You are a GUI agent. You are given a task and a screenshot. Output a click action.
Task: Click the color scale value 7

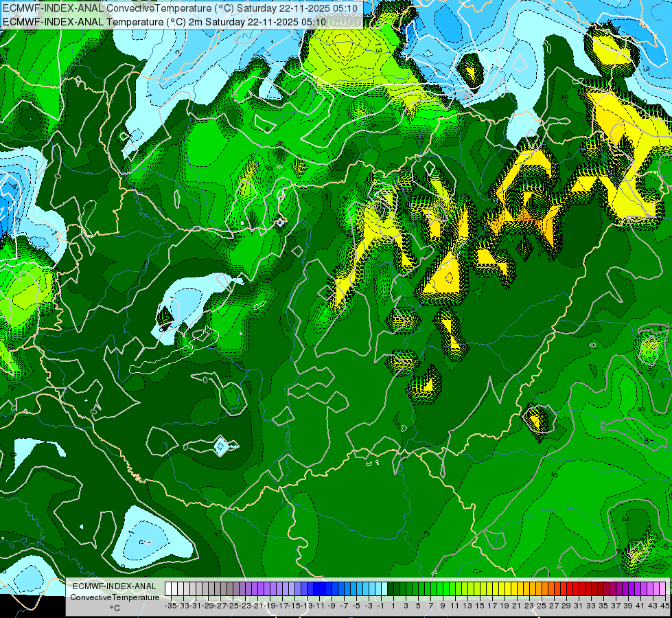430,606
